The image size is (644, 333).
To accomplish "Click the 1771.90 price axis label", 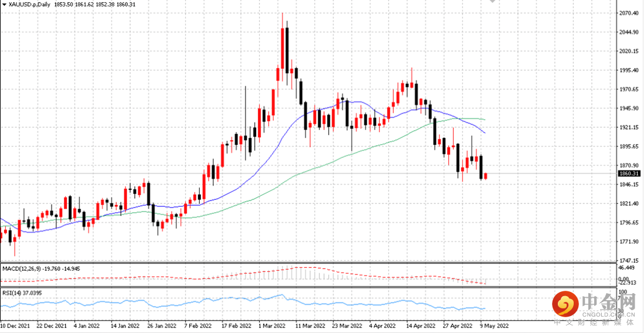I will tap(629, 242).
